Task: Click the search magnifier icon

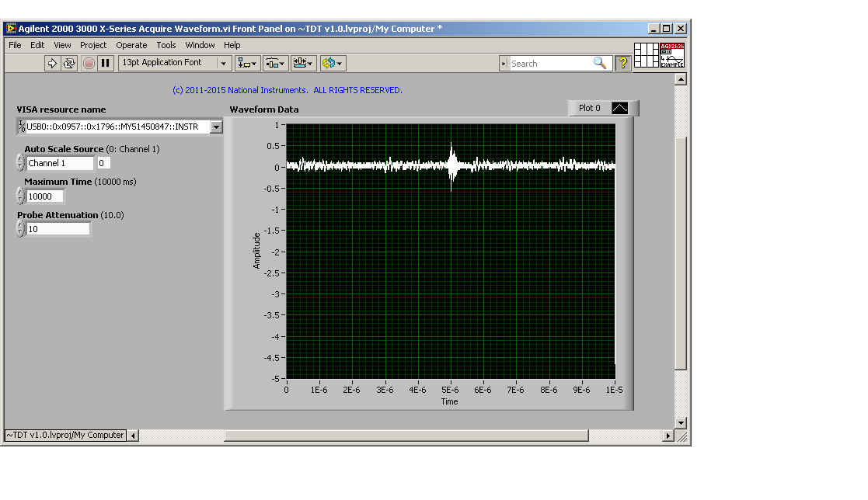Action: (599, 63)
